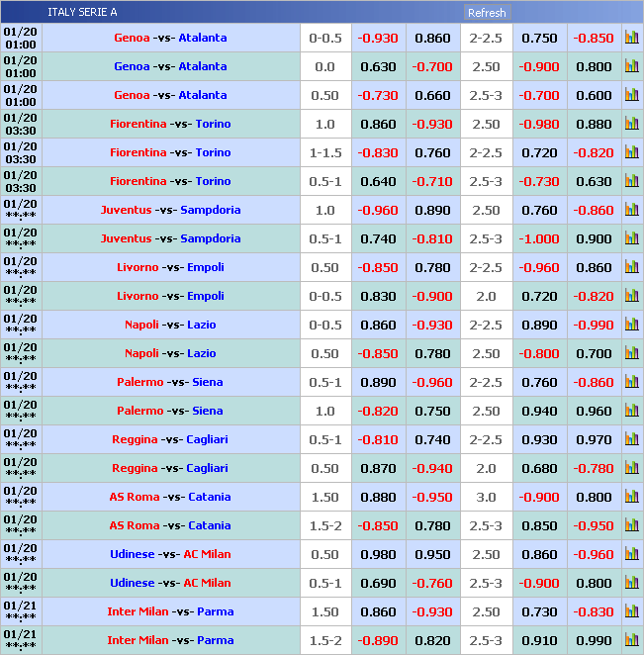Pick 0.990 odds in Inter Milan-Parma 1.5-2 row
The image size is (644, 655).
pyautogui.click(x=594, y=640)
